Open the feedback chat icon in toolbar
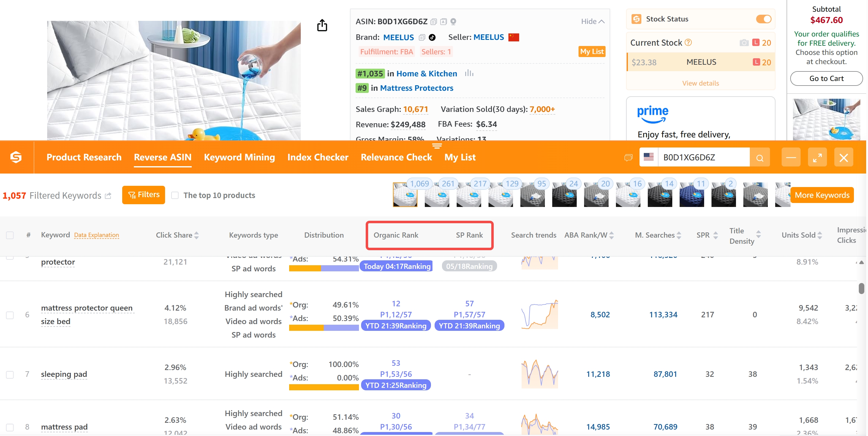The image size is (868, 436). point(628,158)
